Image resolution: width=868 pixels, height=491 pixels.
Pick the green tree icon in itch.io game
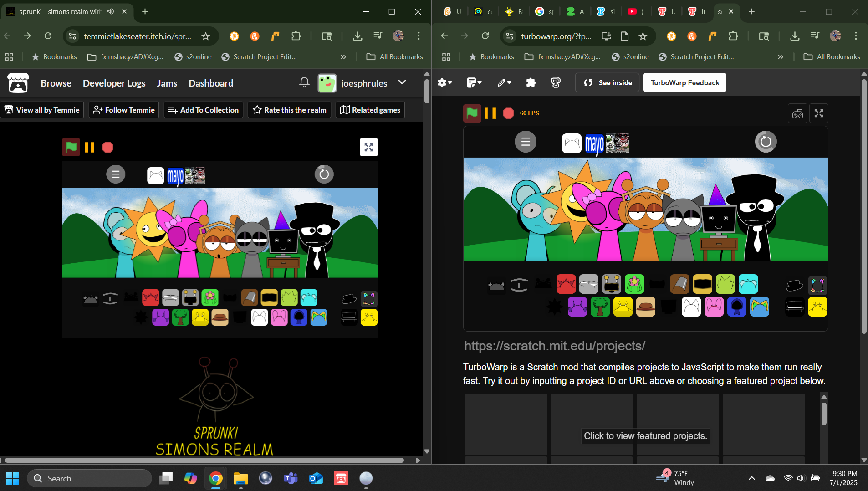click(180, 317)
